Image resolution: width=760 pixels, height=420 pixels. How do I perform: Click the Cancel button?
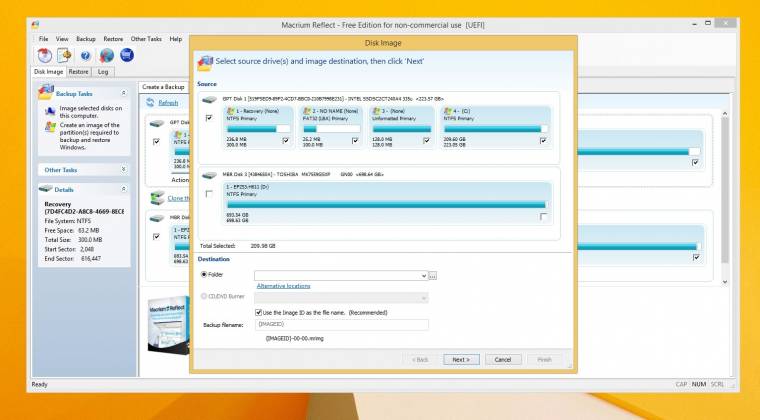coord(503,359)
